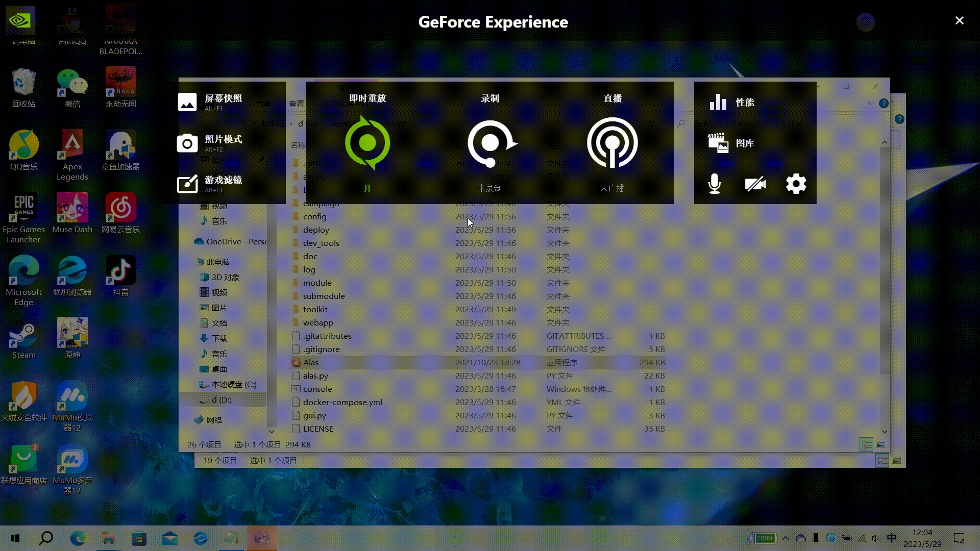This screenshot has width=980, height=551.
Task: Select the .gitignore file
Action: coord(478,349)
